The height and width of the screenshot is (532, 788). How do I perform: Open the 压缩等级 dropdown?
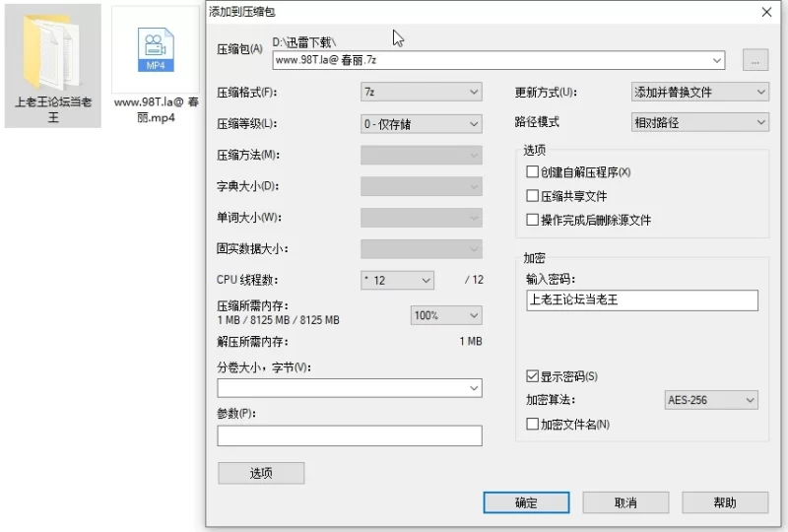tap(422, 124)
